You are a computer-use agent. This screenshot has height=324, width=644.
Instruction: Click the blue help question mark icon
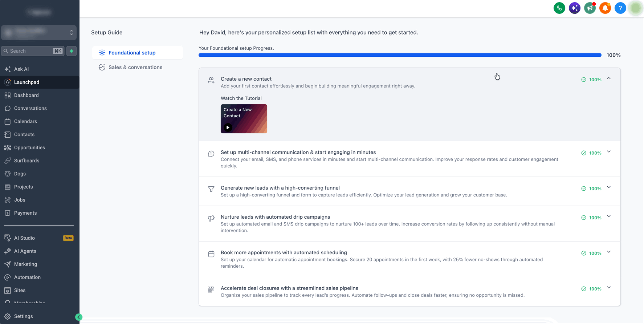620,8
